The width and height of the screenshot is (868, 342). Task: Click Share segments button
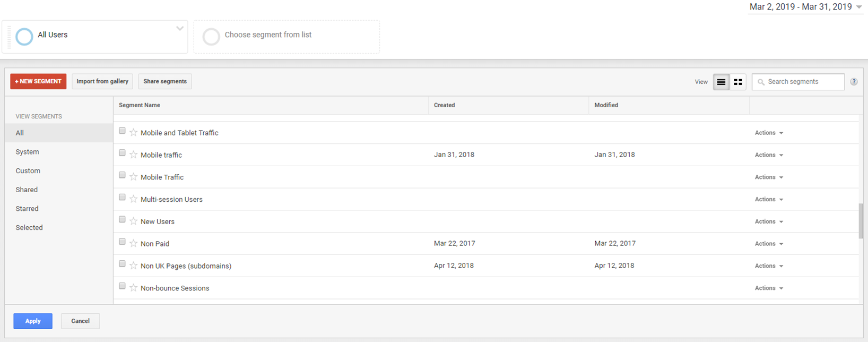click(165, 81)
